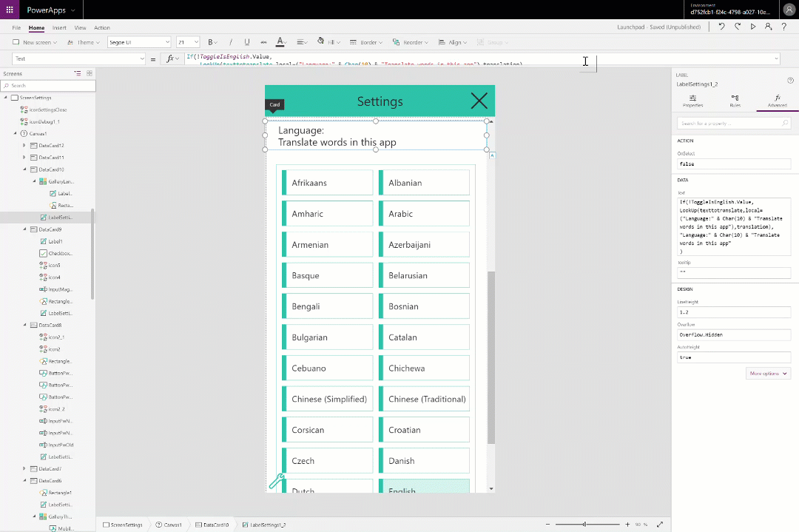Open the Share user icon
The image size is (799, 532).
769,27
